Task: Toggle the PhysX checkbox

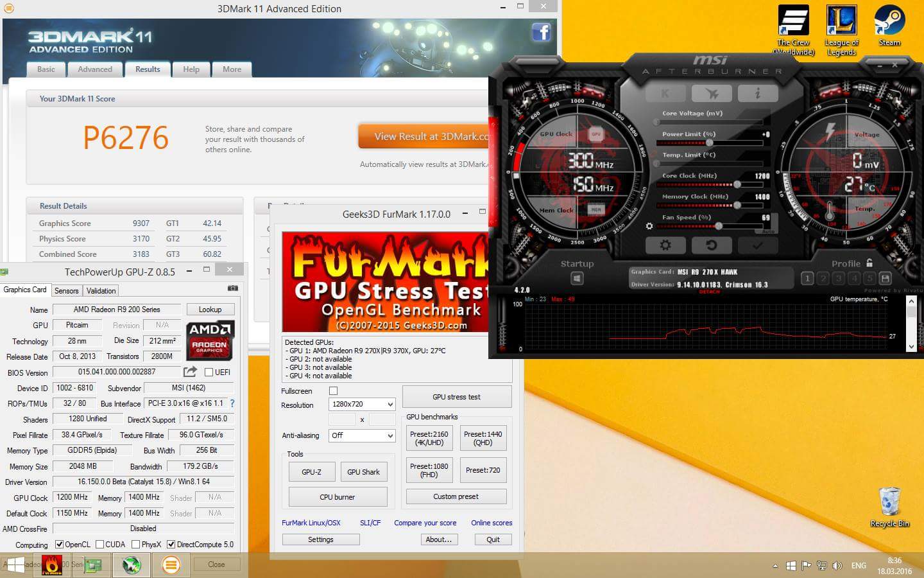Action: pos(135,545)
